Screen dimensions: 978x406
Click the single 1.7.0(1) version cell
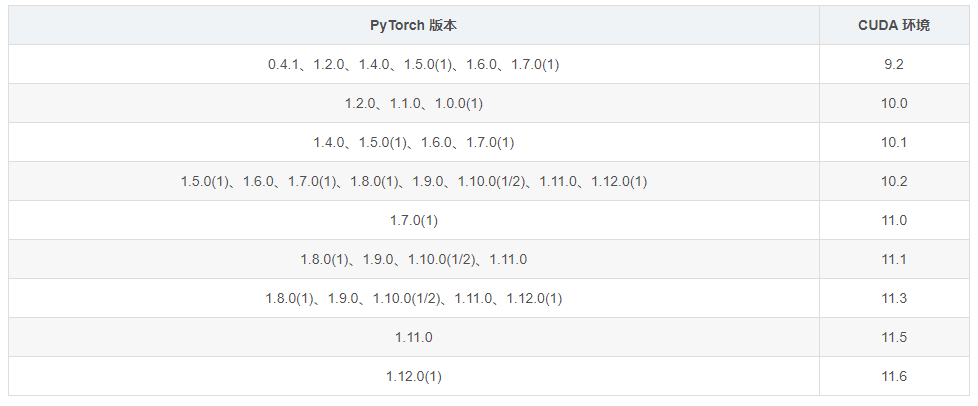pyautogui.click(x=414, y=220)
